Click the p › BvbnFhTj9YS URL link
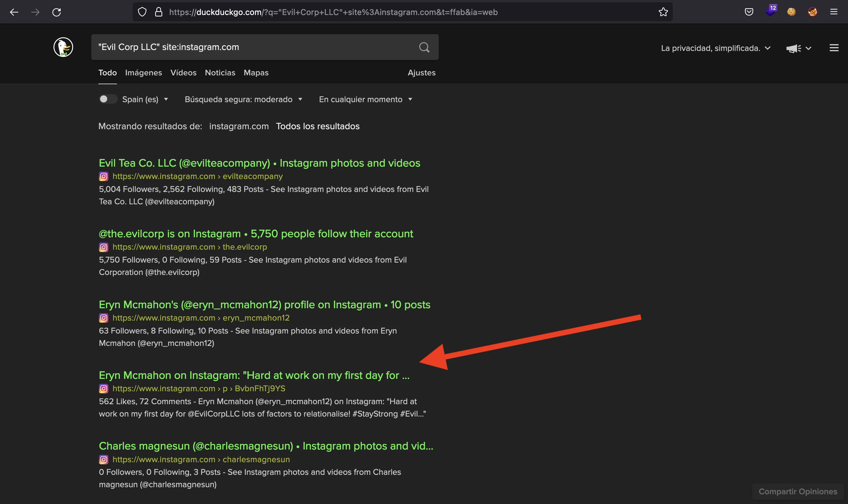Viewport: 848px width, 504px height. [199, 389]
